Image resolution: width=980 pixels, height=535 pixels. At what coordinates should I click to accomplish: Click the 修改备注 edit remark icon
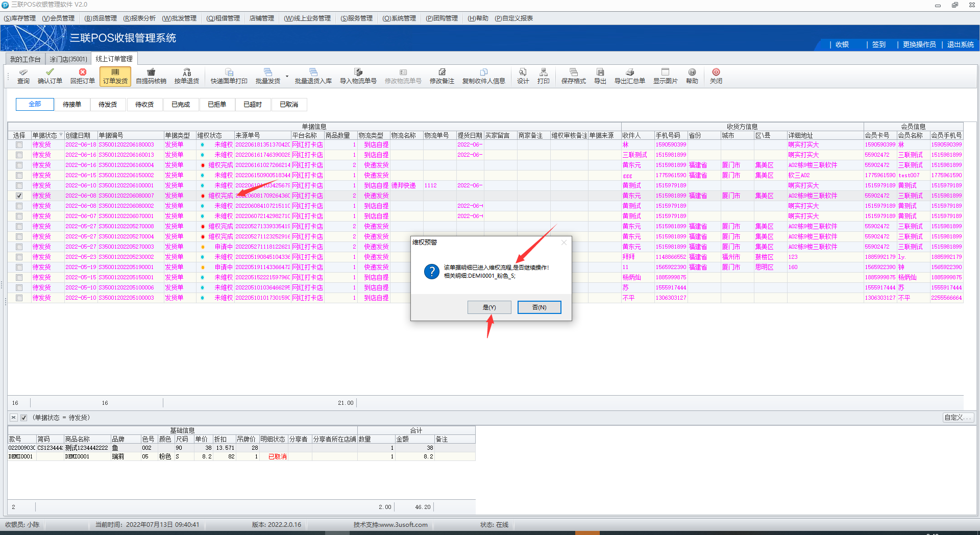click(x=442, y=77)
